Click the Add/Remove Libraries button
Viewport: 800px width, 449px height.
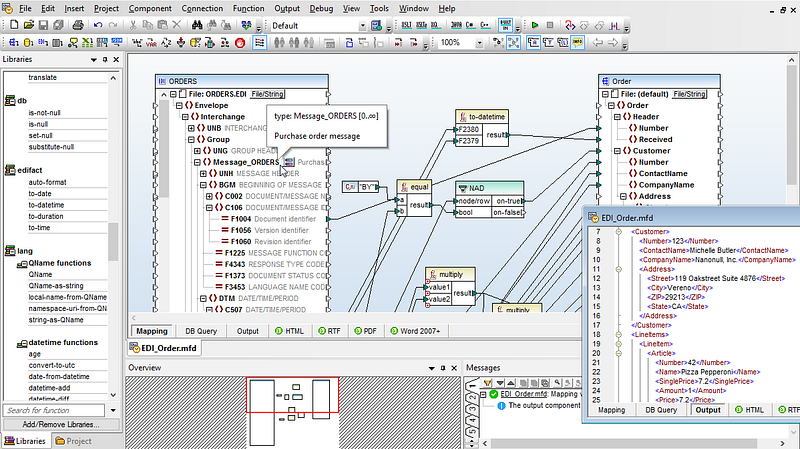click(x=60, y=425)
